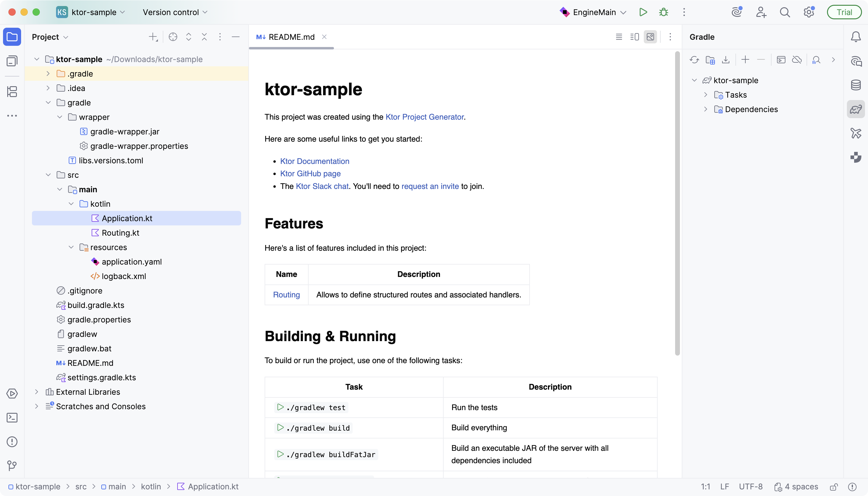Expand Tasks node in Gradle panel

(x=706, y=95)
